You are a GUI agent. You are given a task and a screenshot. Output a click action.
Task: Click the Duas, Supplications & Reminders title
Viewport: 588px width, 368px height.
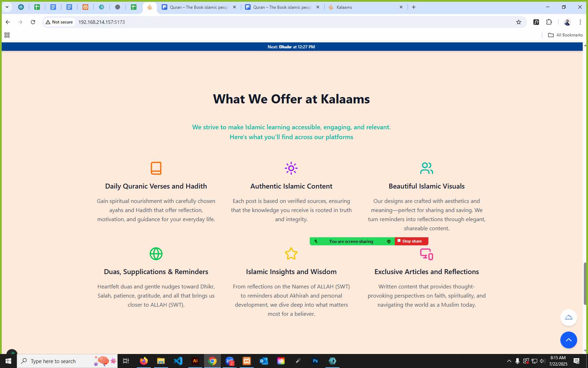[156, 272]
